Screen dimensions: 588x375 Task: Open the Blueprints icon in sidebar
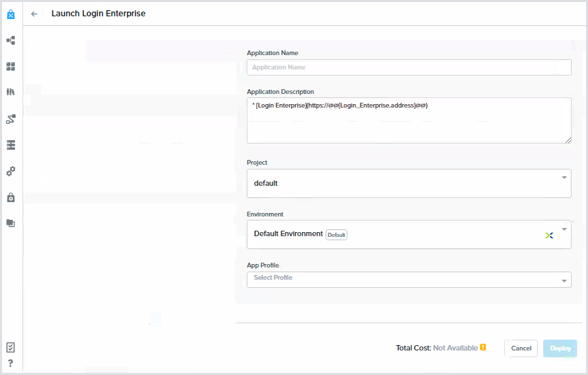11,40
